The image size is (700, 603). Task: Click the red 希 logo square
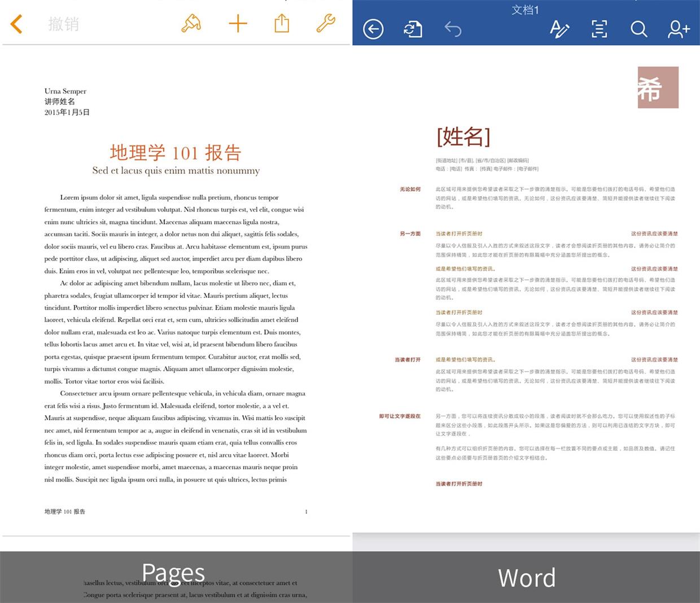pyautogui.click(x=658, y=88)
